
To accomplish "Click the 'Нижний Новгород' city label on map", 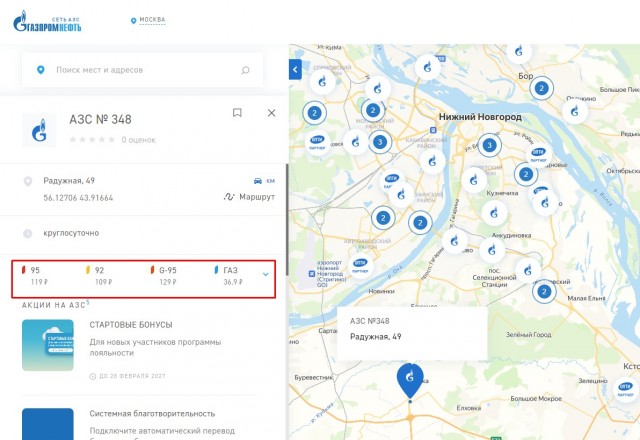I will [480, 117].
